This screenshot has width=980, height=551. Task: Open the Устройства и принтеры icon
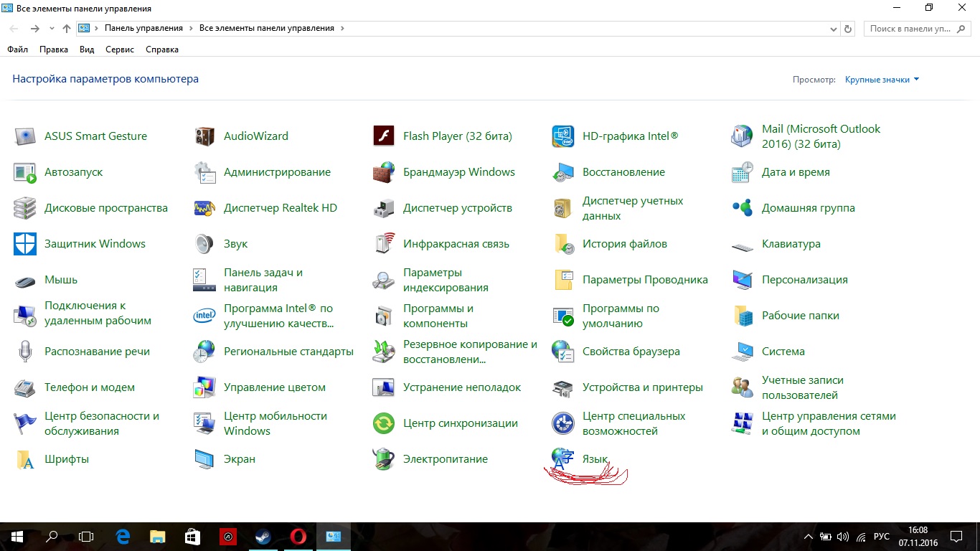click(x=563, y=387)
